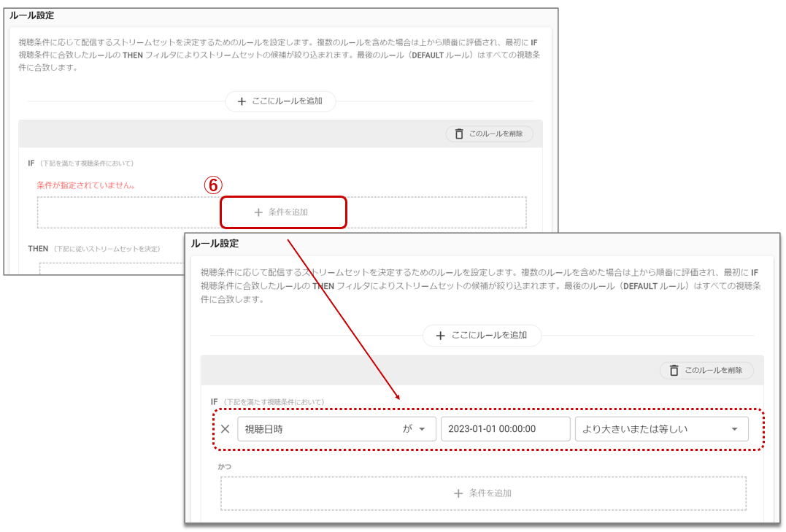
Task: Click the dashed box under the THEN label
Action: [109, 267]
